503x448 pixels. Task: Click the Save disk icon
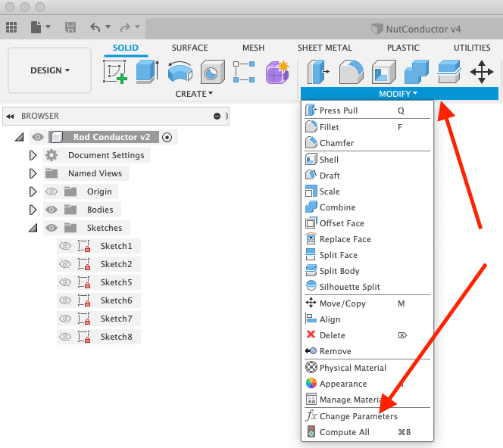tap(70, 27)
